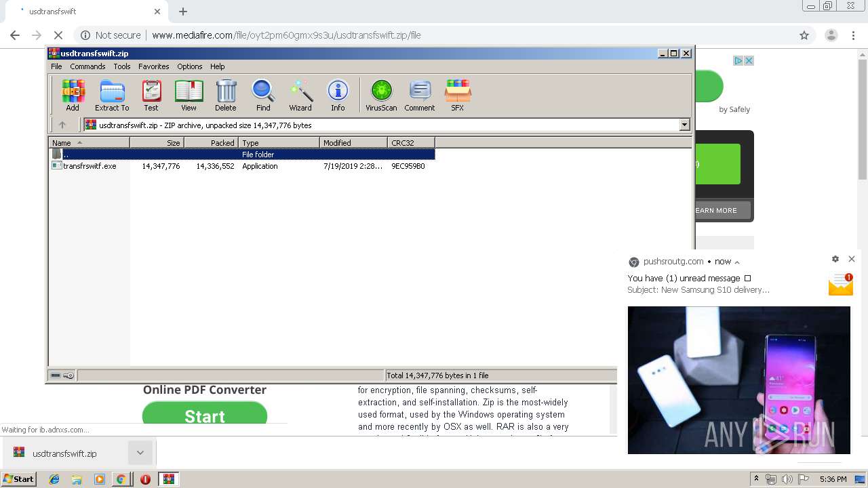Viewport: 868px width, 488px height.
Task: Go up one folder level arrow
Action: 62,125
